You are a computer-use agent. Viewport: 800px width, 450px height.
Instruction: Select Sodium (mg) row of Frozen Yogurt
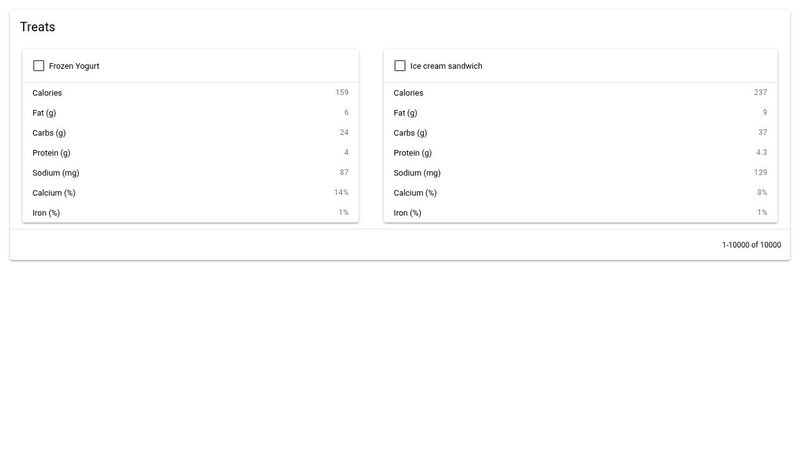pyautogui.click(x=190, y=173)
